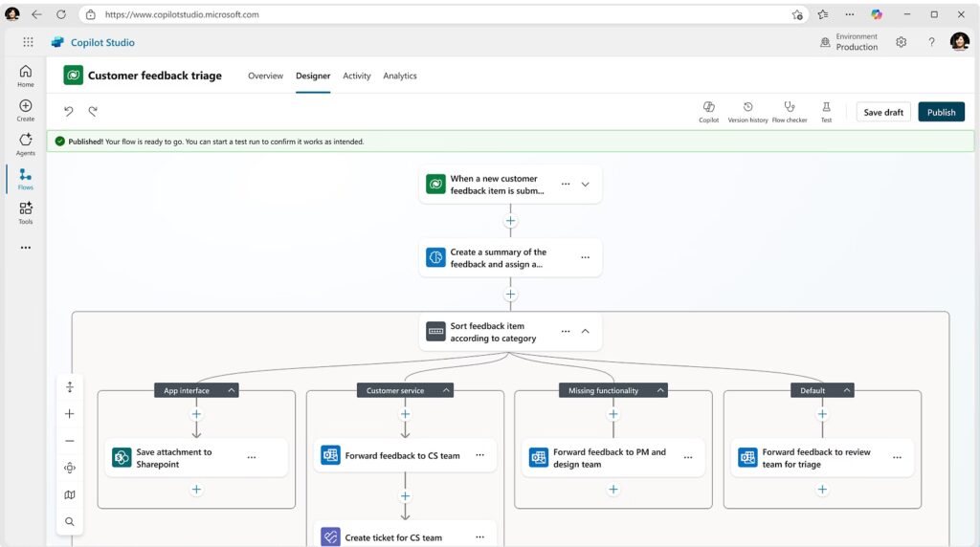Click the Publish button
Image resolution: width=980 pixels, height=547 pixels.
click(x=941, y=112)
